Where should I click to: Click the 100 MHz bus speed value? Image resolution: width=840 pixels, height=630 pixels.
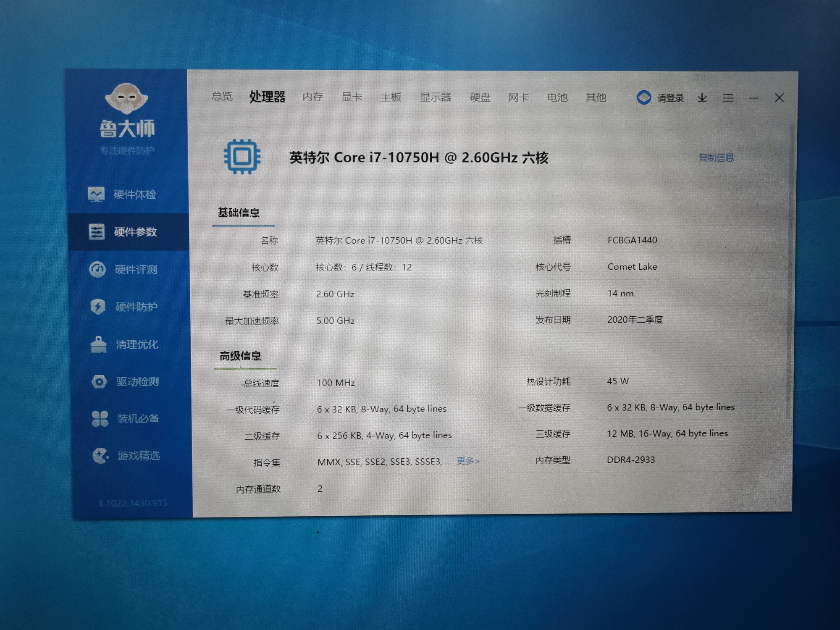click(x=336, y=383)
